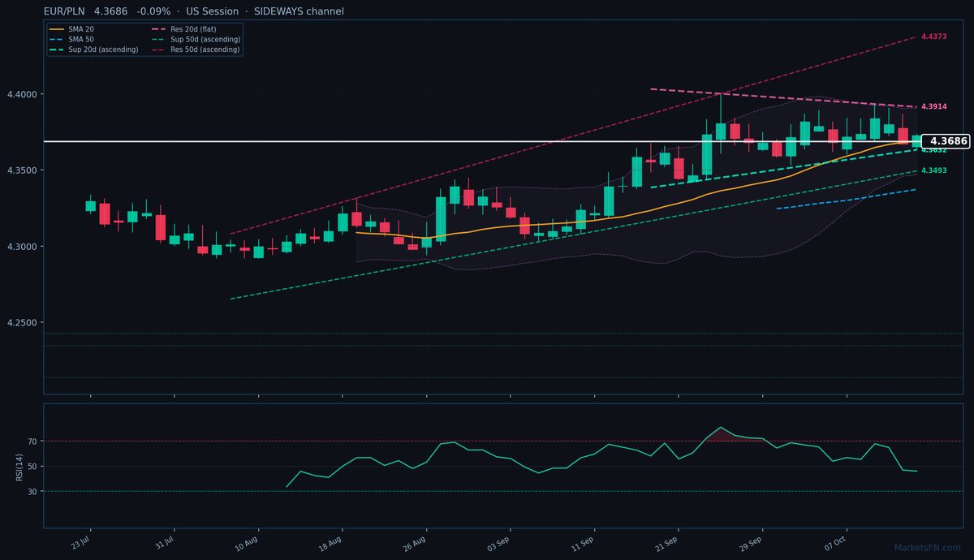The image size is (974, 560).
Task: Click the Res 50d (ascending) legend entry
Action: tap(196, 50)
